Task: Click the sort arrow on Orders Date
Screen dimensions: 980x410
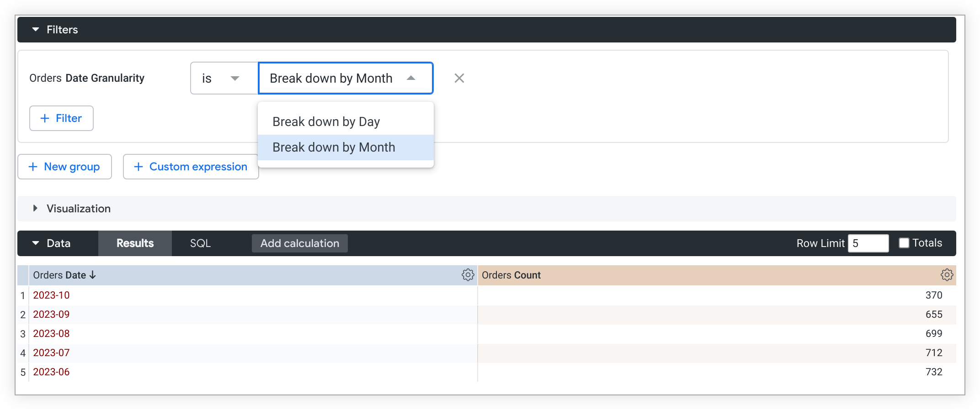Action: 93,275
